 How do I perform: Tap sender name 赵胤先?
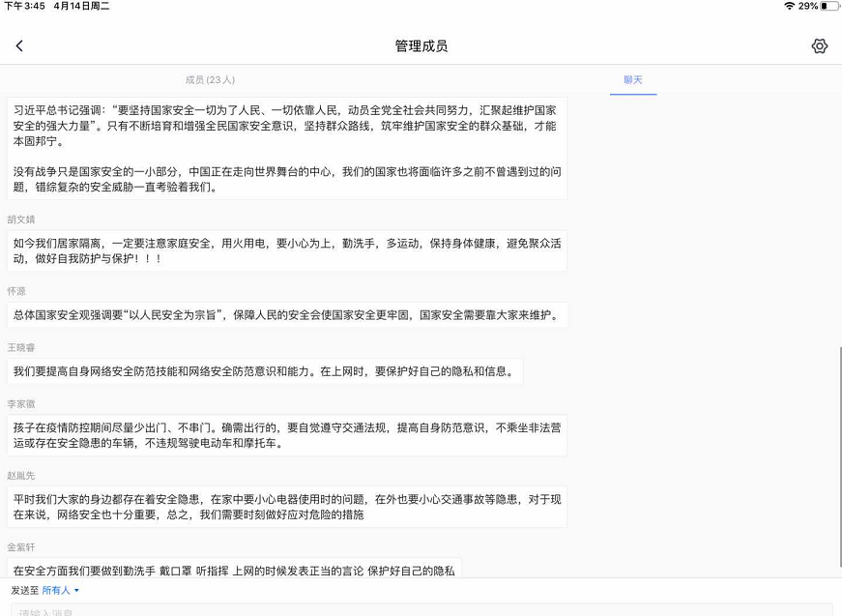(x=21, y=475)
